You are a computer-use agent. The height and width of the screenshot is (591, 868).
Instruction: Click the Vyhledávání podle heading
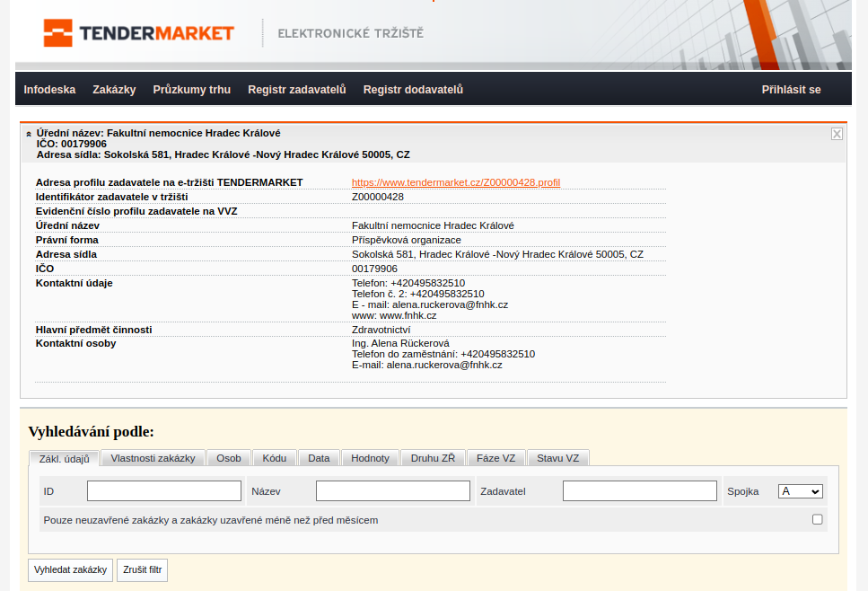tap(92, 431)
